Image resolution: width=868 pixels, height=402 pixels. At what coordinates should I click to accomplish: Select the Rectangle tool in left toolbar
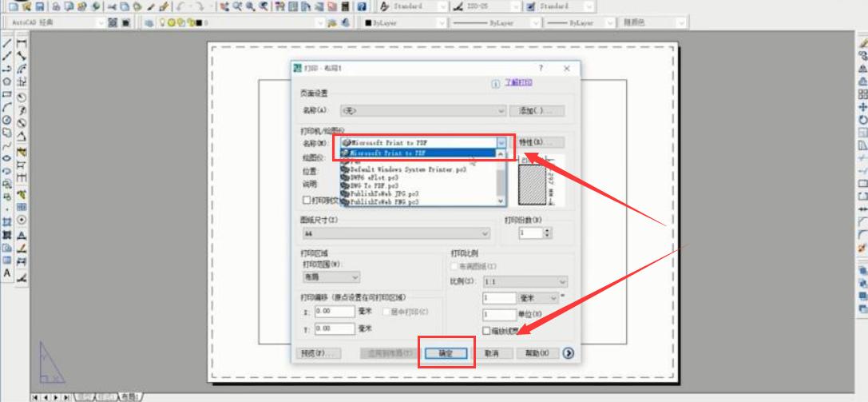(x=7, y=94)
